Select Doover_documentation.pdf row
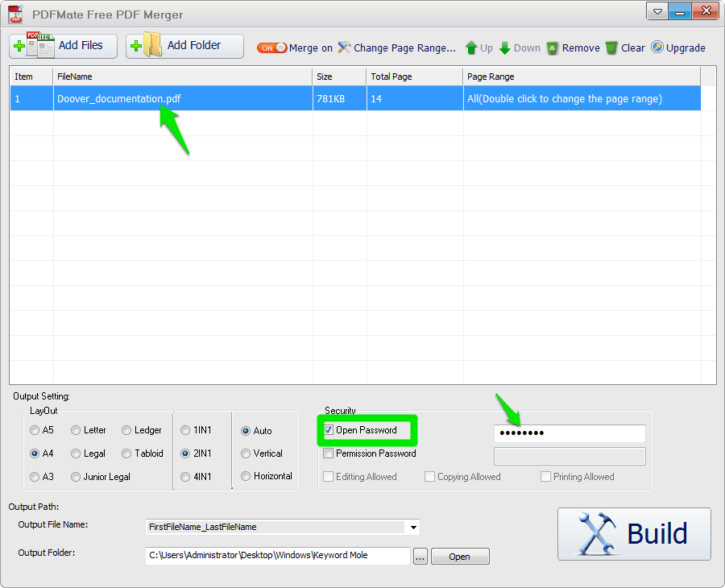Viewport: 725px width, 588px height. pyautogui.click(x=355, y=98)
